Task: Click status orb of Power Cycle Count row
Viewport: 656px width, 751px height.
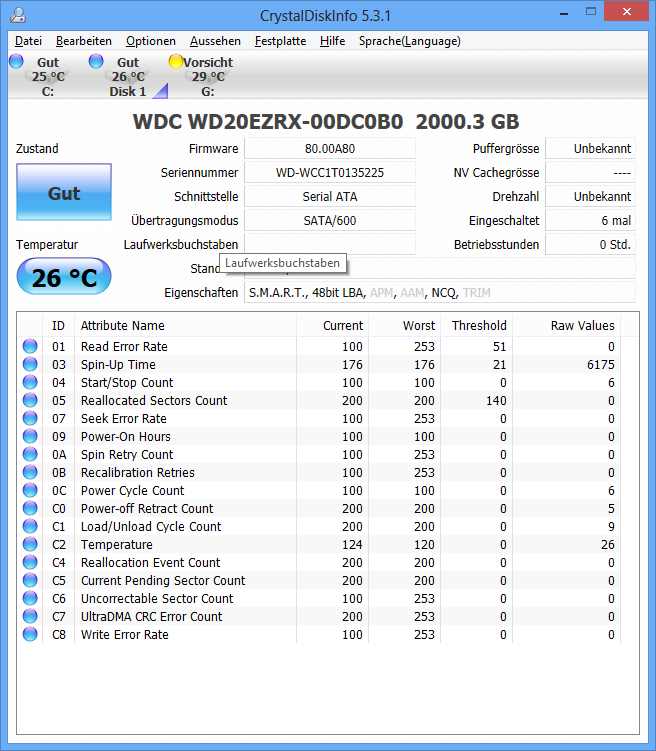Action: tap(30, 490)
